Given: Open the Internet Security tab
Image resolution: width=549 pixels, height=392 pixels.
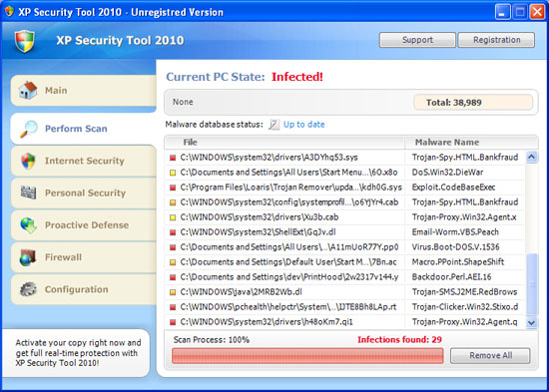Looking at the screenshot, I should click(x=83, y=161).
